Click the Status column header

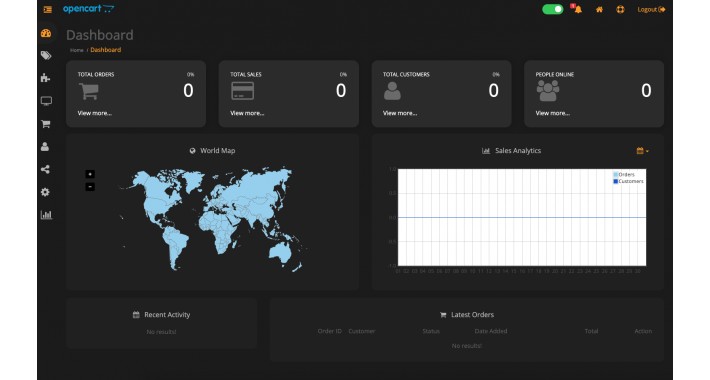coord(431,331)
